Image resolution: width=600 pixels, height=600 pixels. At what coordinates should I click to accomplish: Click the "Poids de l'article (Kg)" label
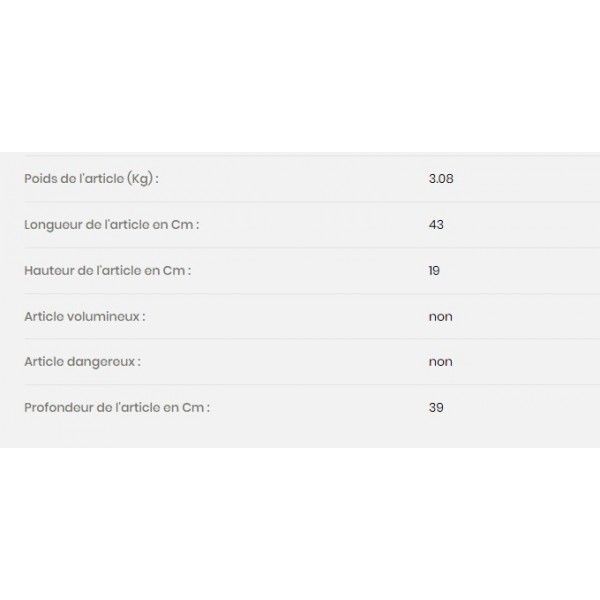tap(91, 179)
